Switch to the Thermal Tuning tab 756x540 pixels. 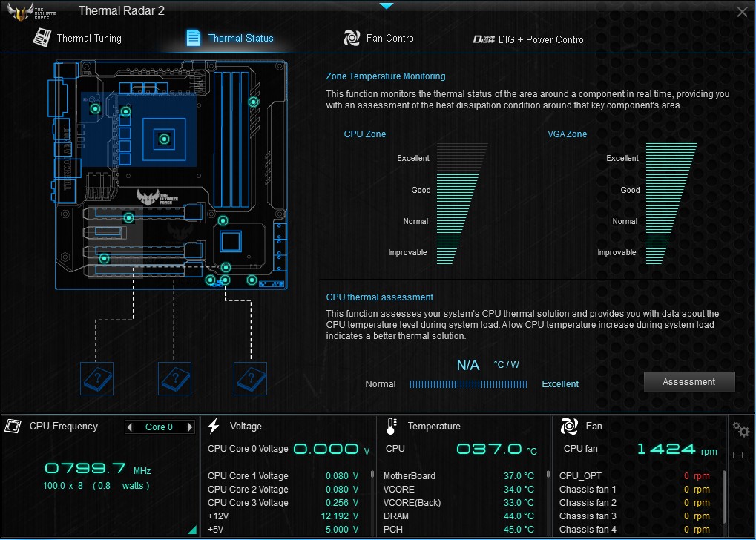pos(77,38)
